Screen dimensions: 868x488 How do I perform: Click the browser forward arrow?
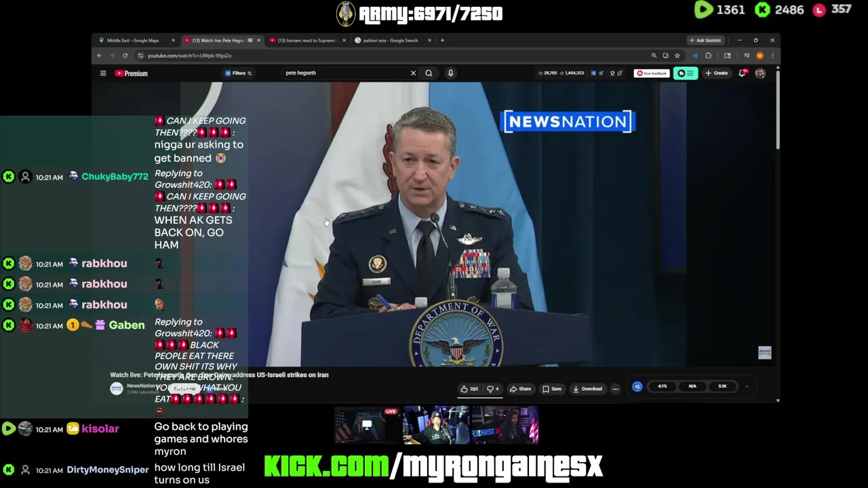tap(112, 56)
